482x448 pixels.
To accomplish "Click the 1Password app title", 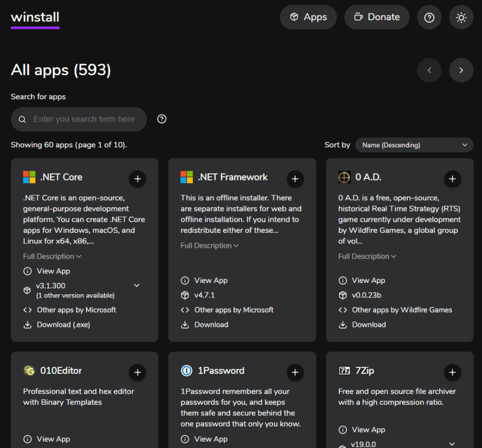I will point(221,371).
